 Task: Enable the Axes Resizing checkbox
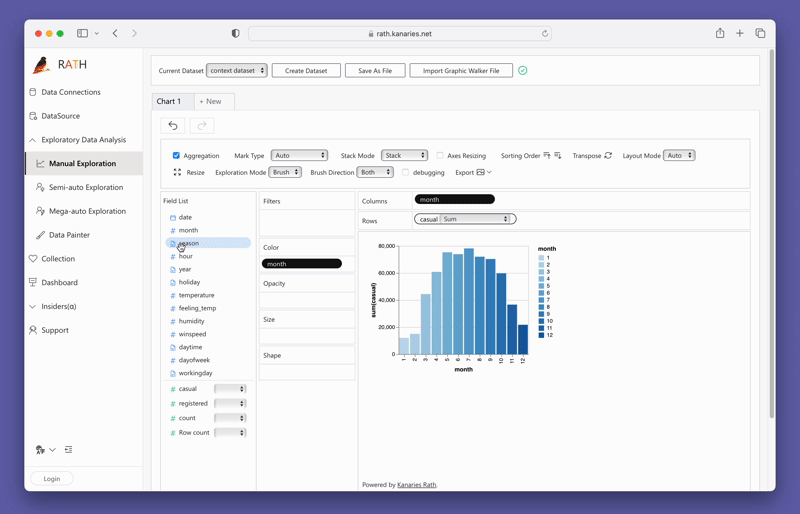point(440,156)
